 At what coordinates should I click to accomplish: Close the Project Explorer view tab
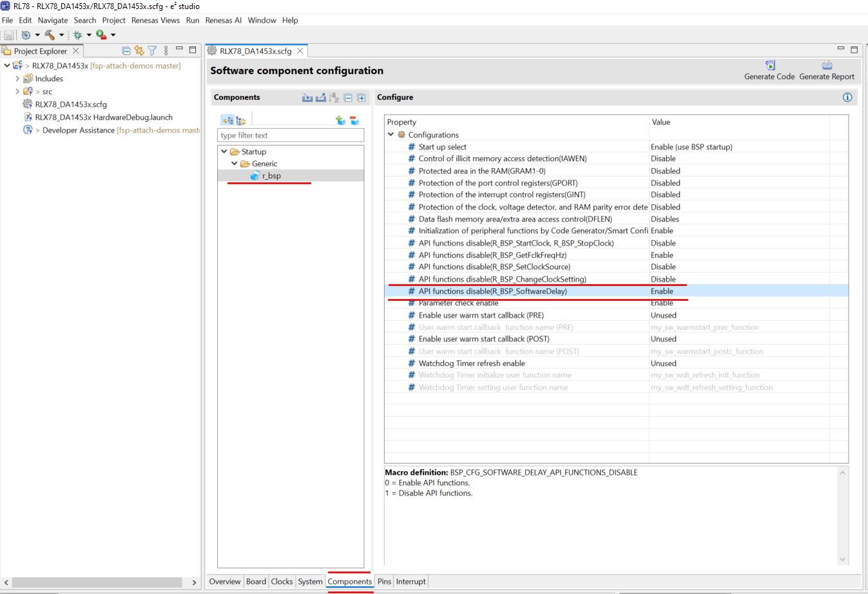point(76,51)
